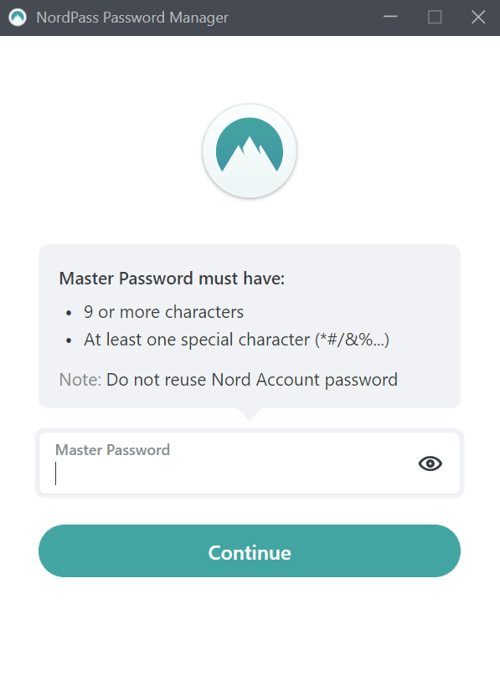Maximize the NordPass window
The image size is (500, 686).
pyautogui.click(x=434, y=18)
